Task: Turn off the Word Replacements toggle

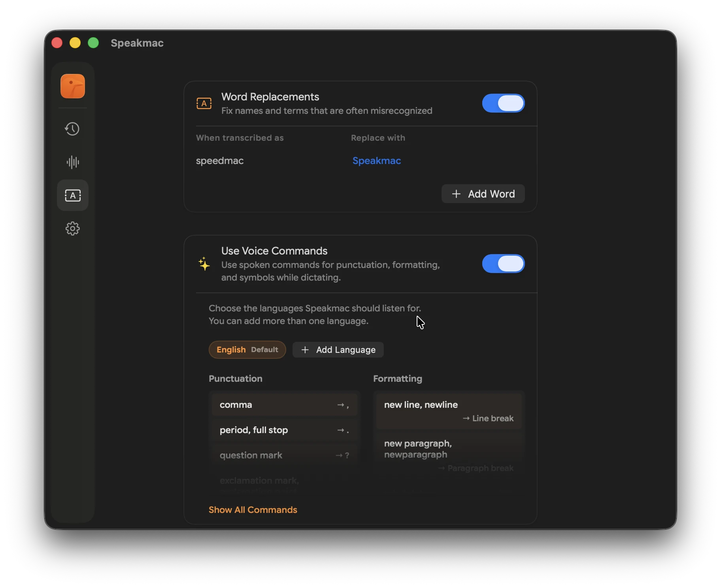Action: pos(503,103)
